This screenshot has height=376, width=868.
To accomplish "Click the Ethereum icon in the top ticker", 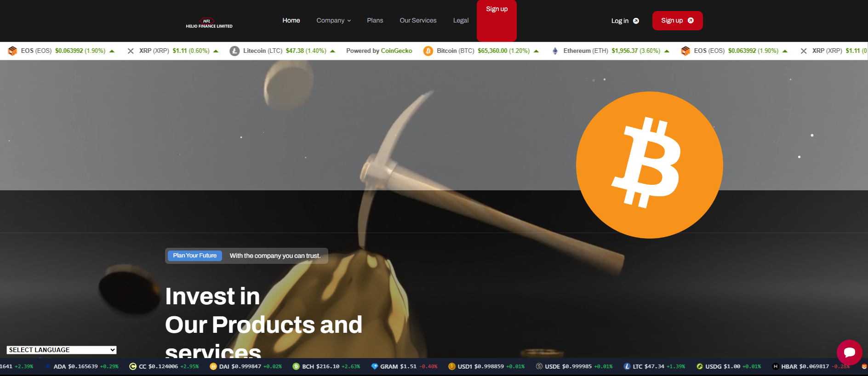I will pos(555,51).
